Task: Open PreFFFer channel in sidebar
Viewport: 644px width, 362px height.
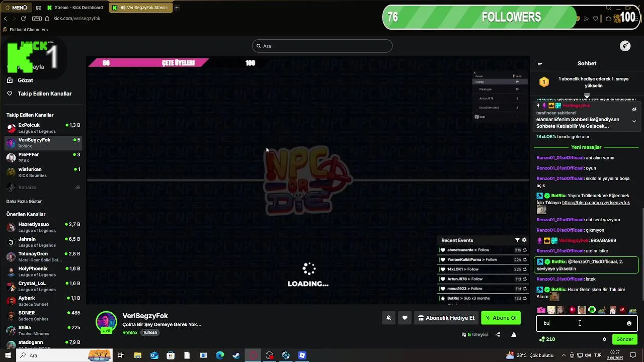Action: pos(43,157)
